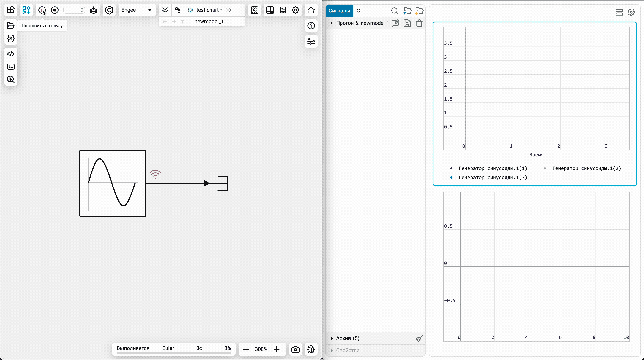Navigate forward with right arrow

click(174, 22)
